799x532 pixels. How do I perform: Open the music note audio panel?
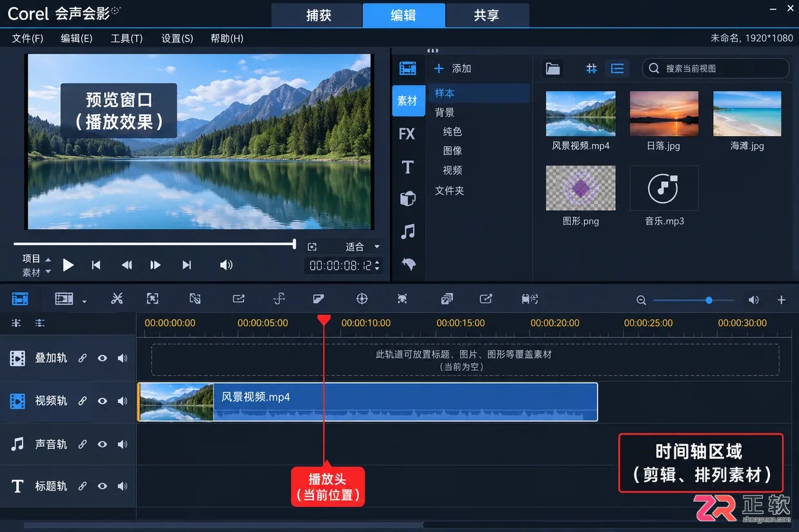tap(407, 231)
